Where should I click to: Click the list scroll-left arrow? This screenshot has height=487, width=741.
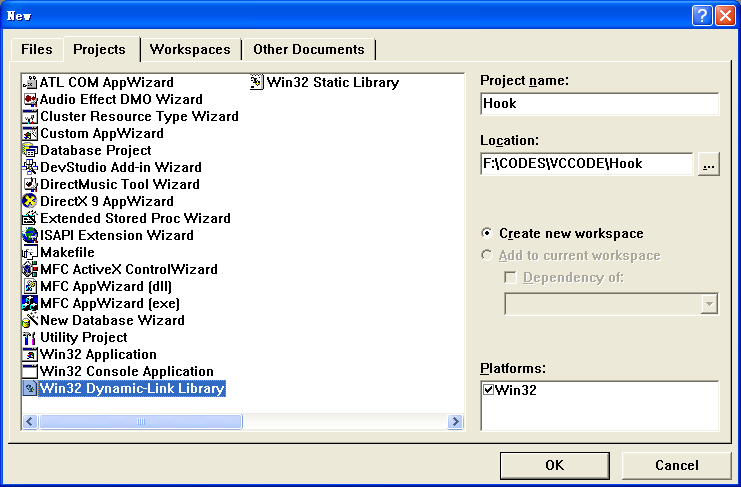click(30, 421)
